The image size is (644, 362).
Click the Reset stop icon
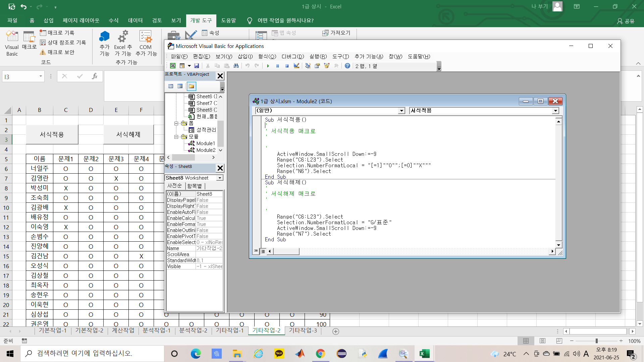287,66
